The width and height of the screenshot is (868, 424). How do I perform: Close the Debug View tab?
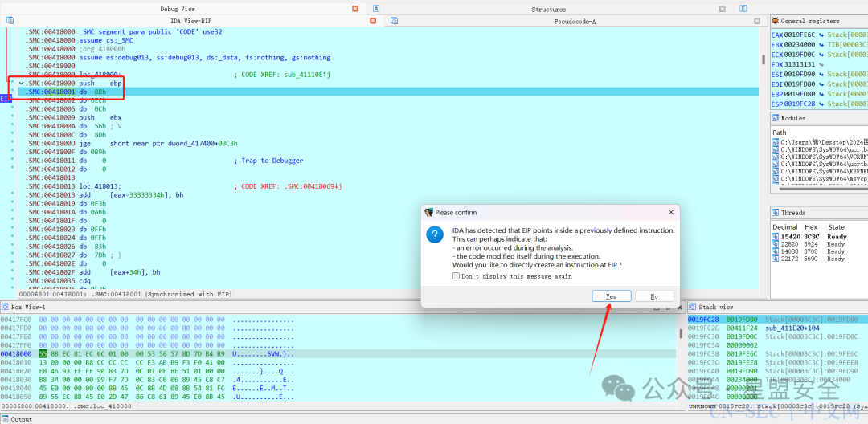[355, 8]
